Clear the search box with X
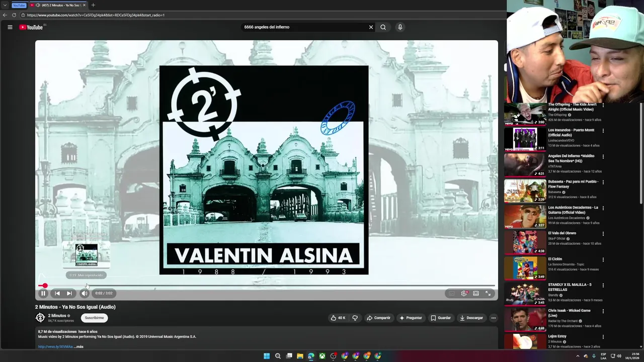The image size is (644, 362). click(x=371, y=27)
